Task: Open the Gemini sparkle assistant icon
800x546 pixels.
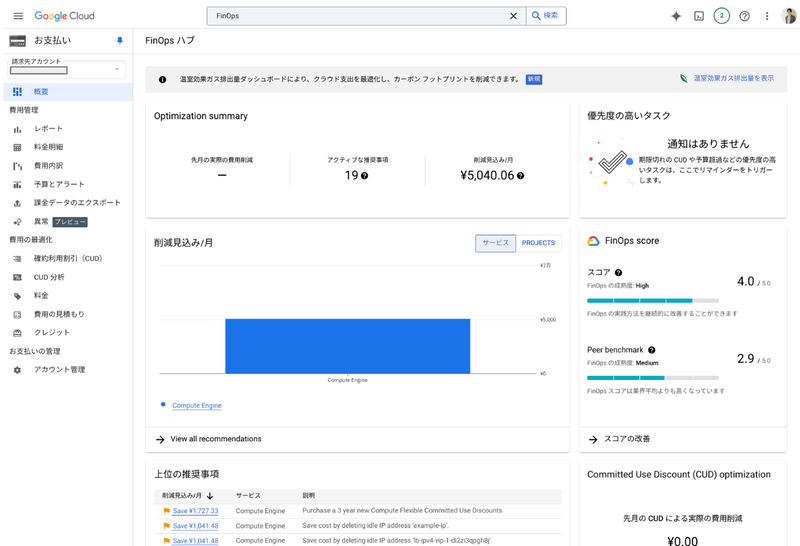Action: [676, 16]
